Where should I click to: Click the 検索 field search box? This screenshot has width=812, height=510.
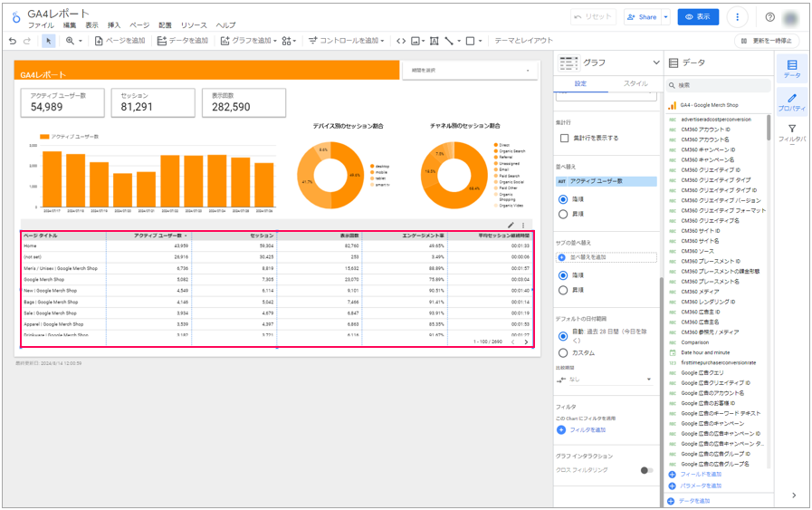coord(719,85)
